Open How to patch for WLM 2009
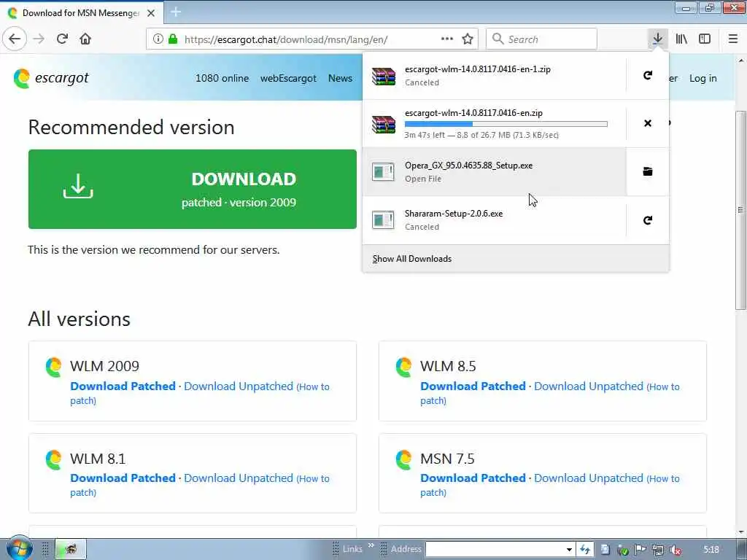Image resolution: width=747 pixels, height=560 pixels. 313,387
